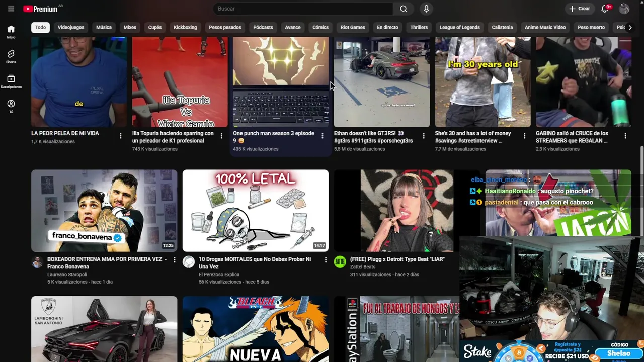The height and width of the screenshot is (362, 644).
Task: Click the El Perezoso Explica channel name
Action: 219,275
